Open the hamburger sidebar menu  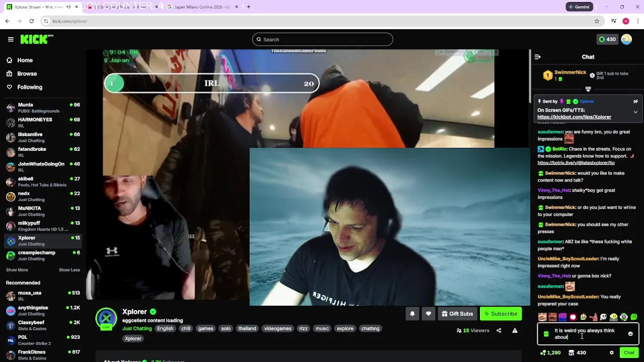click(x=11, y=39)
